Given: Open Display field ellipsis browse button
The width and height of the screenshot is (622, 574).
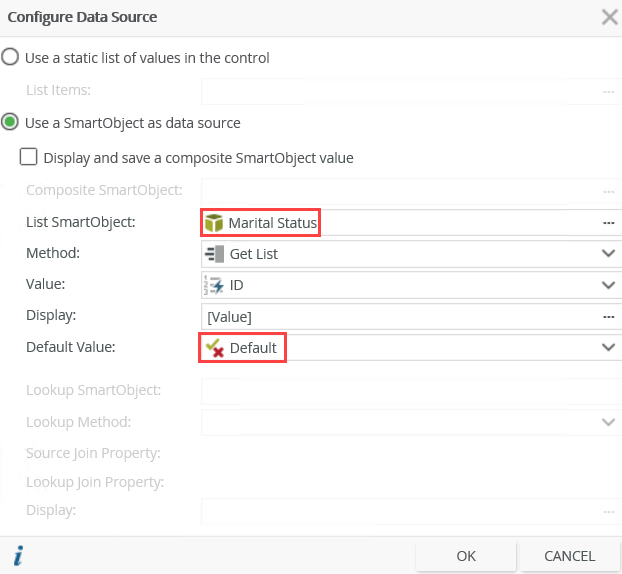Looking at the screenshot, I should 608,317.
